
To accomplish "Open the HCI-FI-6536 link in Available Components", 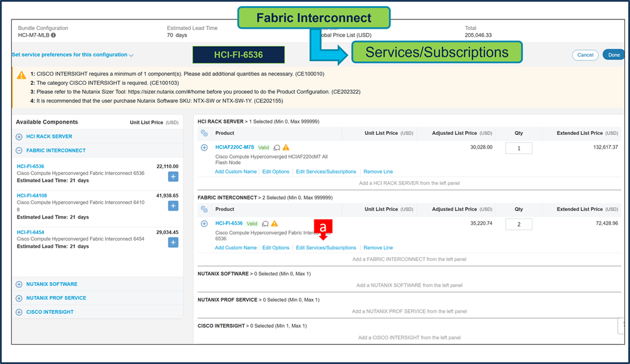I will coord(31,166).
